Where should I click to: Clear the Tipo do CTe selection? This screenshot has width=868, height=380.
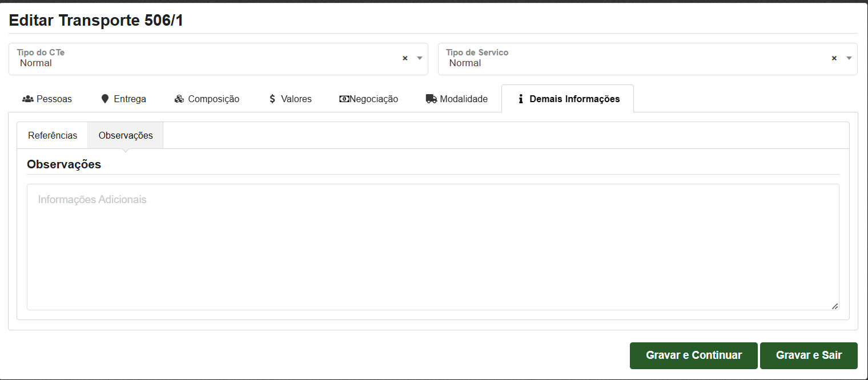tap(405, 58)
